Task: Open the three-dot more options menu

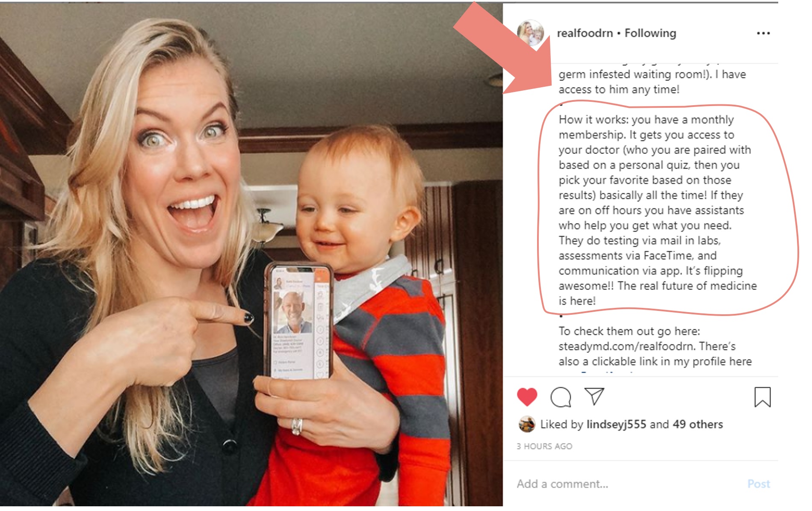Action: click(763, 33)
